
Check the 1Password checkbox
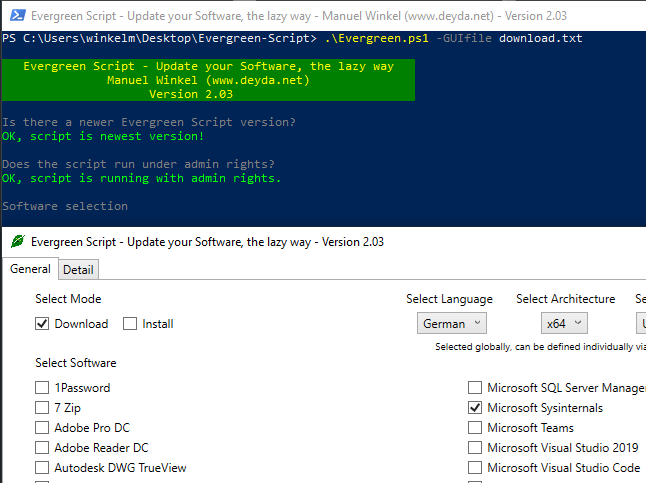click(42, 388)
